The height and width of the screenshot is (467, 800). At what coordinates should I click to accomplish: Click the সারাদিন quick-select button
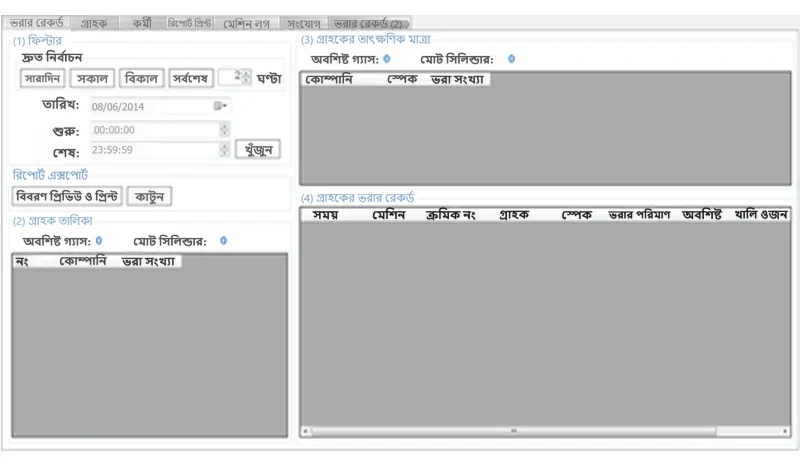coord(43,79)
